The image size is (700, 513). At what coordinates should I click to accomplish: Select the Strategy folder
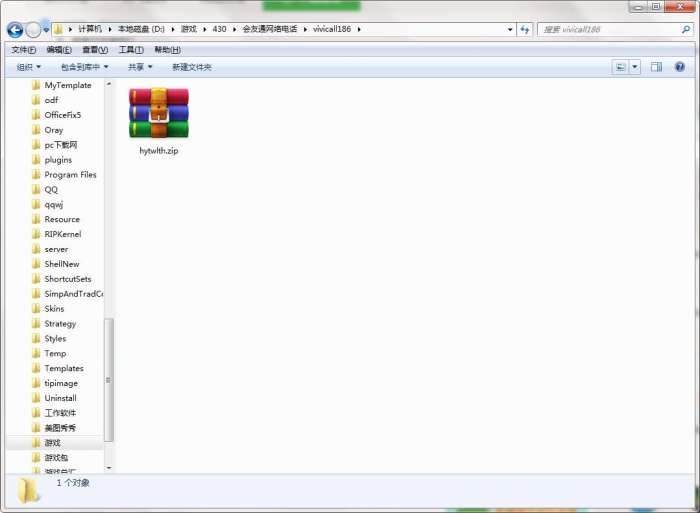tap(60, 324)
